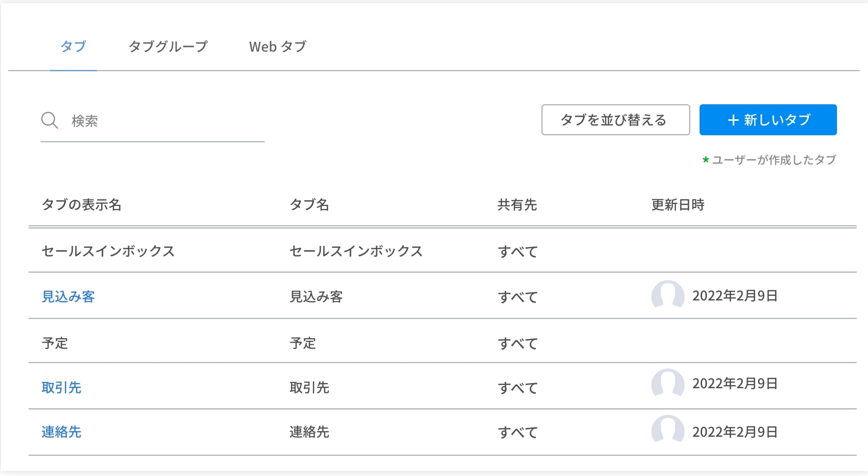Viewport: 868px width, 476px height.
Task: Open the Web タブ tab
Action: tap(277, 46)
